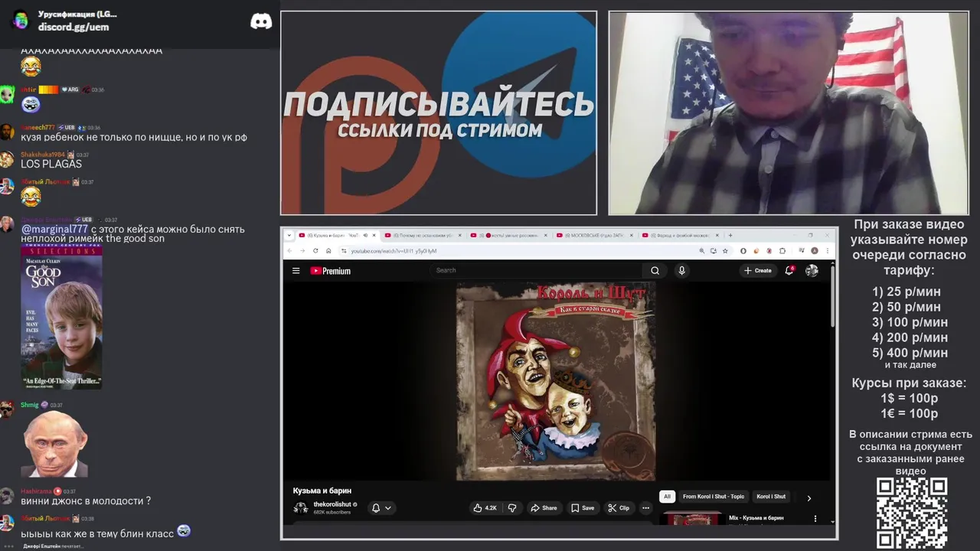Click the browser address bar URL
Image resolution: width=980 pixels, height=551 pixels.
click(x=394, y=251)
